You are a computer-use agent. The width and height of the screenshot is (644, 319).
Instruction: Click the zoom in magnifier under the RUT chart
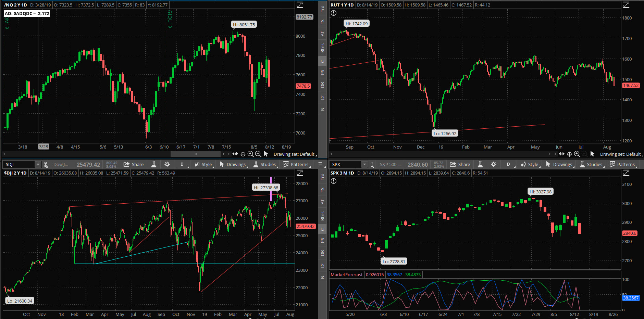[x=577, y=154]
